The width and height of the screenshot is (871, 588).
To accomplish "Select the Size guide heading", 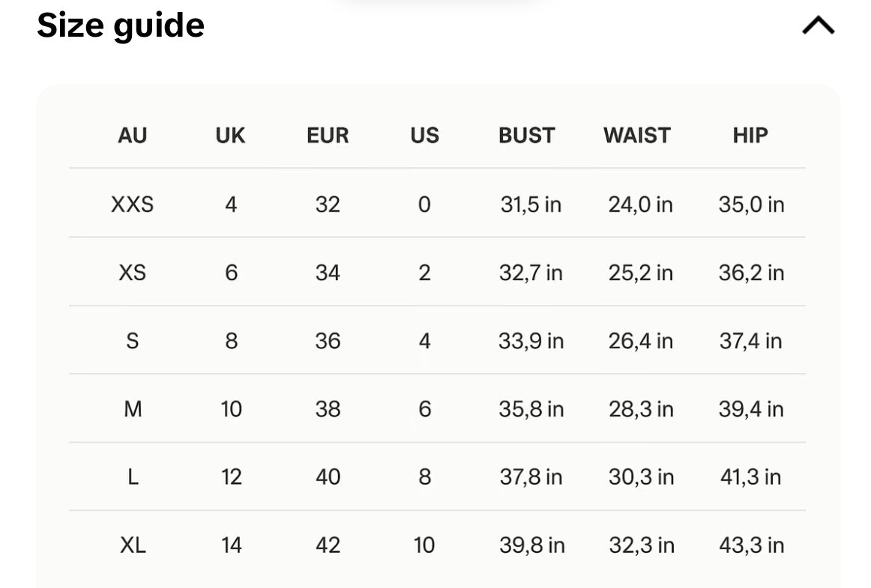I will (121, 25).
